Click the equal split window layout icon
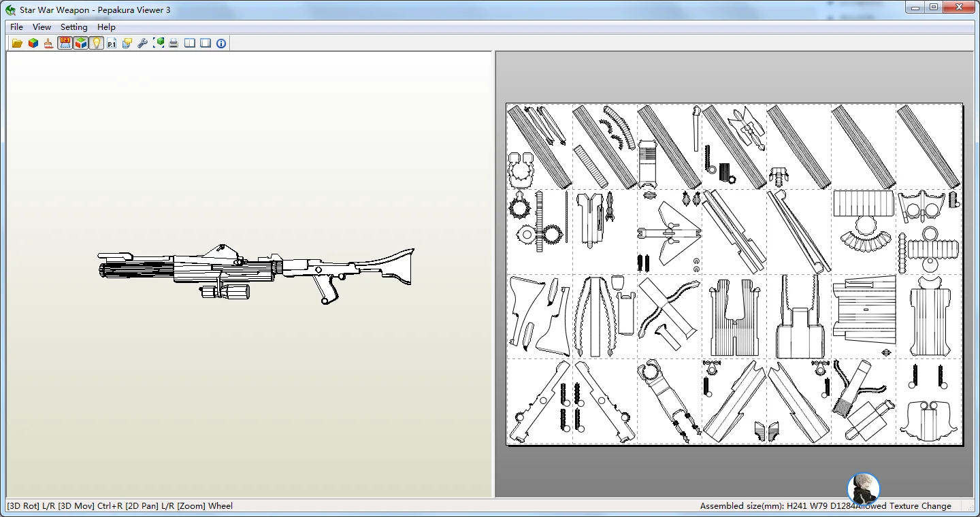 coord(190,44)
